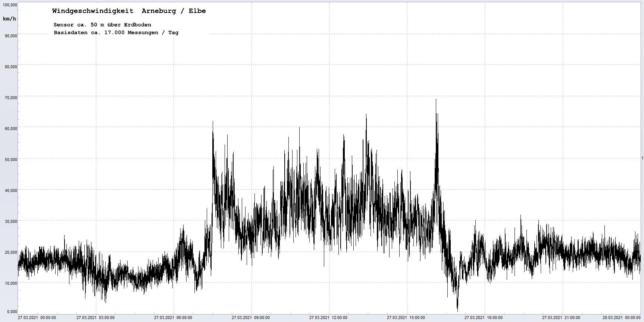Image resolution: width=644 pixels, height=322 pixels.
Task: Click the 27.03.2021 12:00:00 time label
Action: click(x=328, y=318)
